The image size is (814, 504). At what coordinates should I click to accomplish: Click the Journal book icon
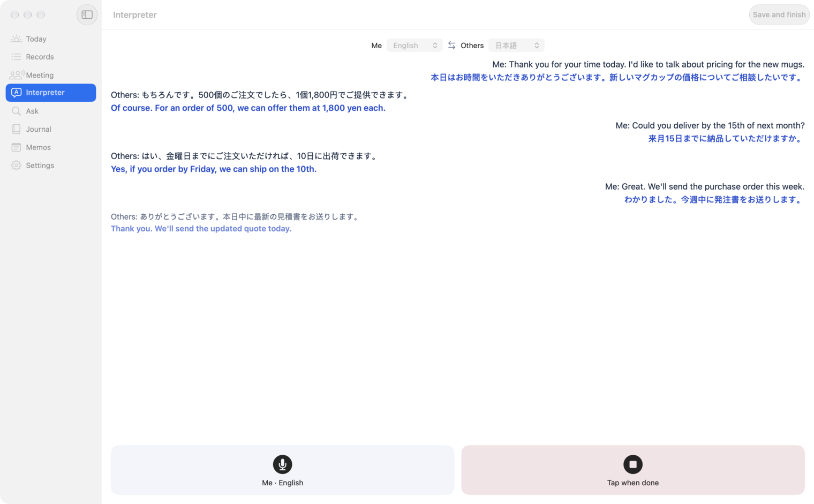[16, 129]
